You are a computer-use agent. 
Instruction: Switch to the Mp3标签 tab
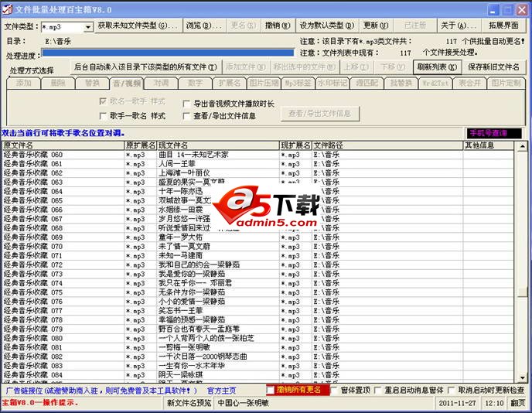coord(298,84)
